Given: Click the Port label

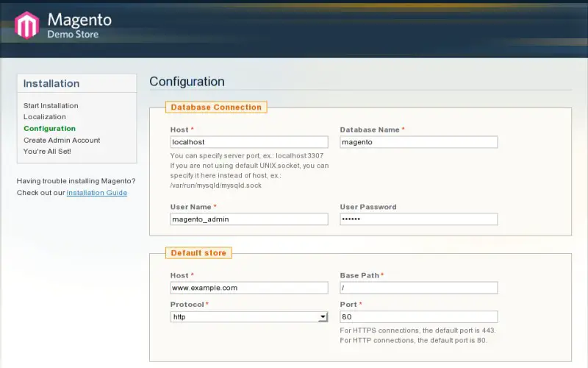Looking at the screenshot, I should (x=348, y=305).
